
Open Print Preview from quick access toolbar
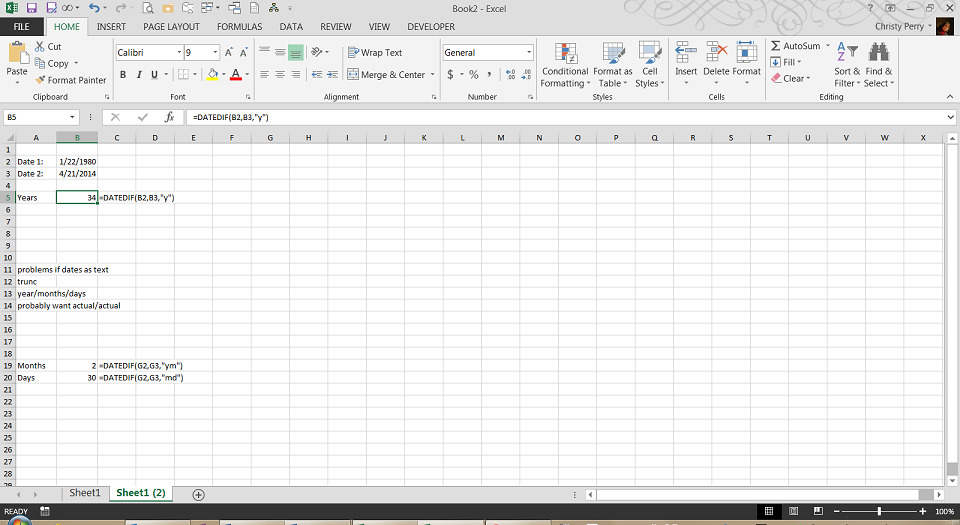pos(148,8)
